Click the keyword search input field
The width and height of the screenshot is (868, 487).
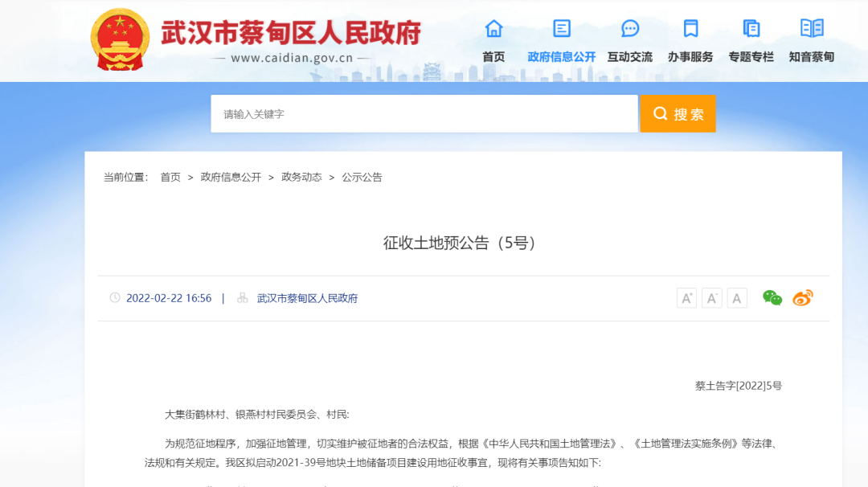click(x=424, y=114)
